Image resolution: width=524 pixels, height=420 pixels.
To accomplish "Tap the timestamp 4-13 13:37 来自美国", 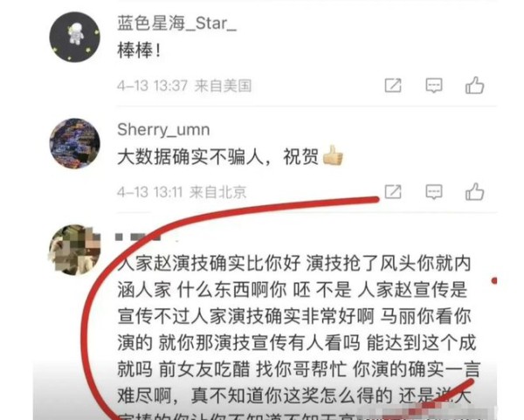I will coord(184,86).
